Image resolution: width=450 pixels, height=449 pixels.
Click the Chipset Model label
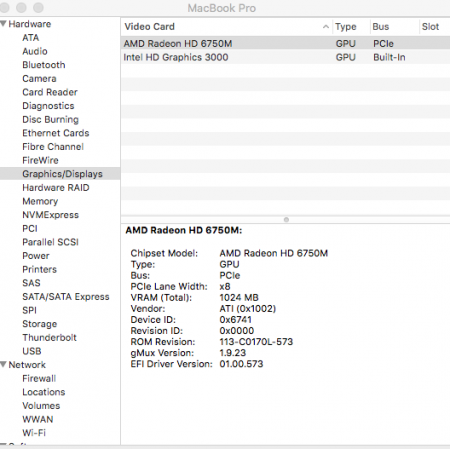(164, 253)
